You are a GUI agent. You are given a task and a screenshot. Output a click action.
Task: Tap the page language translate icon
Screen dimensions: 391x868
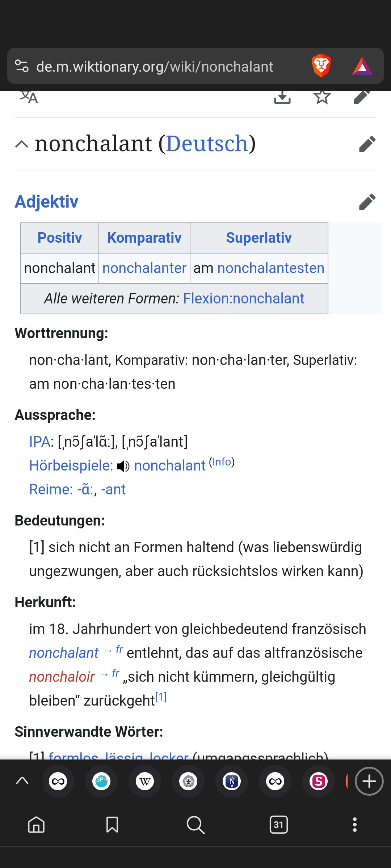click(x=29, y=97)
